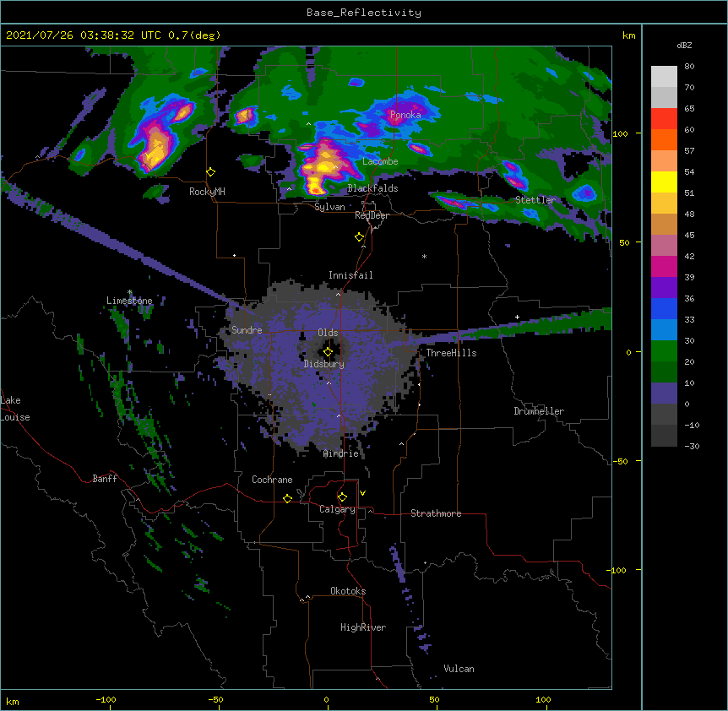
Task: Select the purple 39 dBZ legend swatch
Action: (x=664, y=287)
